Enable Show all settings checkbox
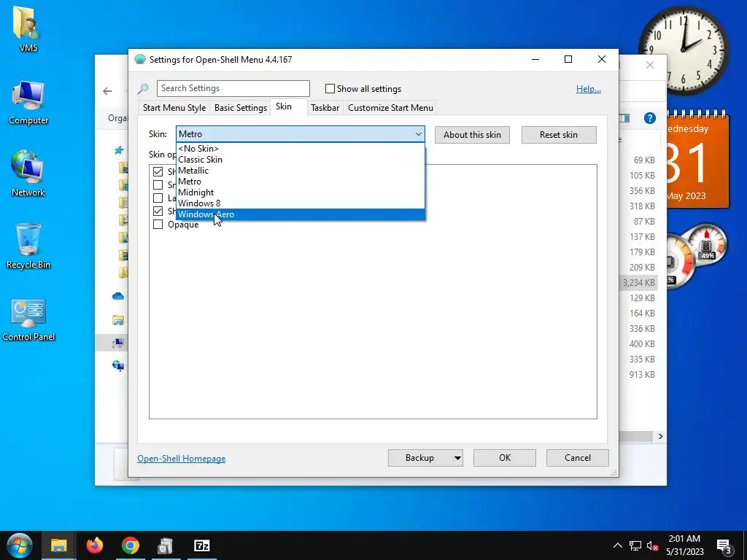 click(x=330, y=88)
